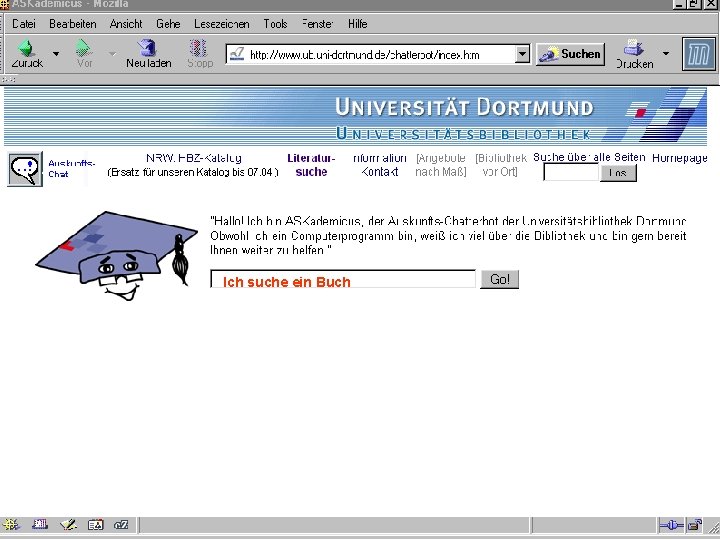This screenshot has height=540, width=720.
Task: Click the site-wide search input field
Action: [x=571, y=173]
